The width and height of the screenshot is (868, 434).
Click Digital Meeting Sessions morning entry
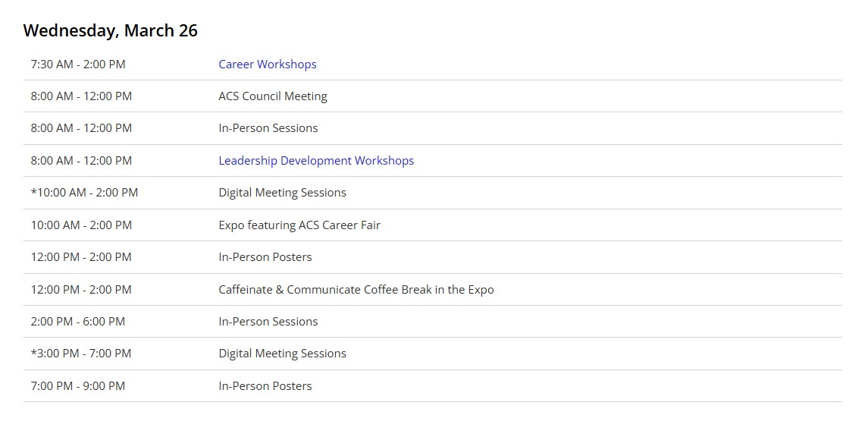point(282,193)
